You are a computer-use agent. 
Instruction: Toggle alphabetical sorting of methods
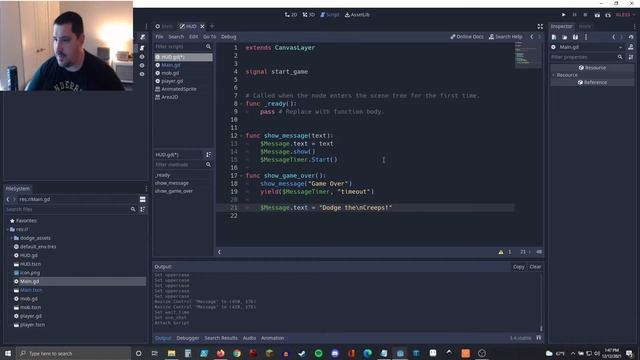pyautogui.click(x=209, y=155)
